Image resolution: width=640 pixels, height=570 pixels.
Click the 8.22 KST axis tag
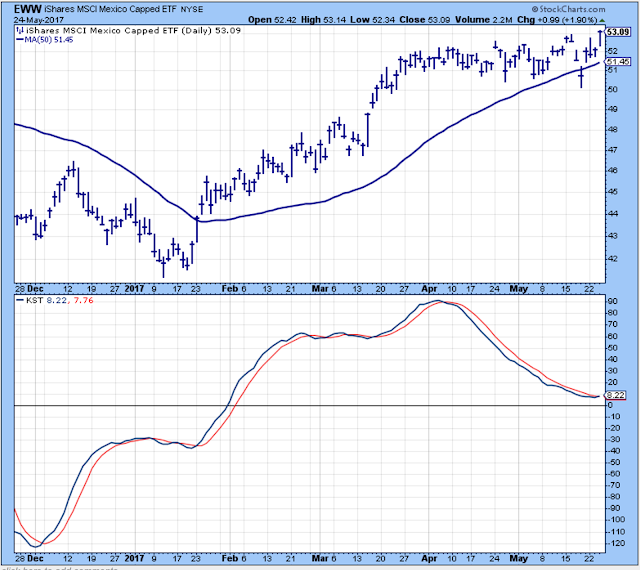616,395
